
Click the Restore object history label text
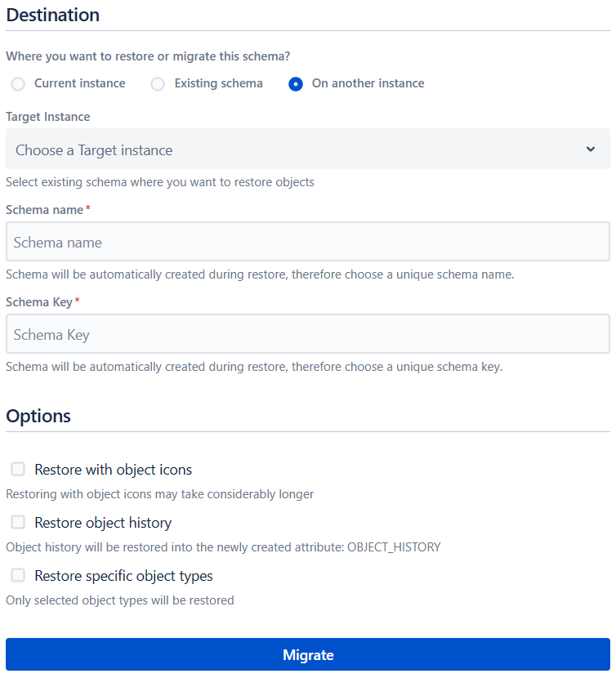[x=103, y=523]
